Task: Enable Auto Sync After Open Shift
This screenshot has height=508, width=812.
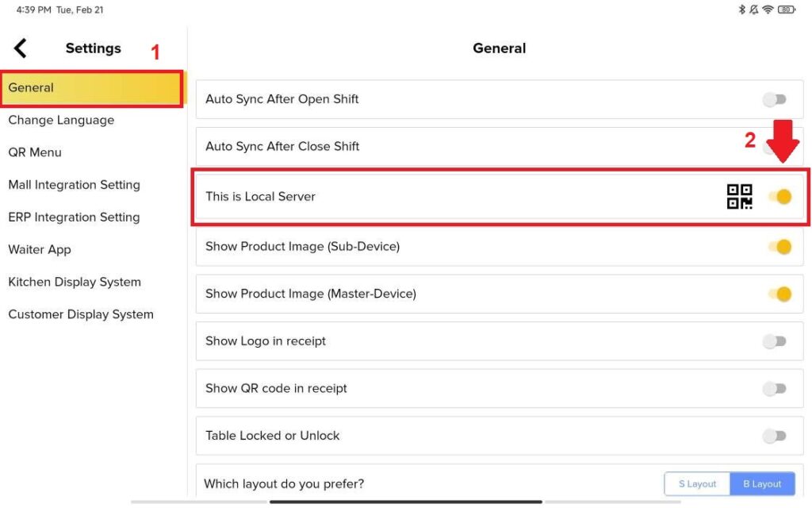Action: [x=775, y=99]
